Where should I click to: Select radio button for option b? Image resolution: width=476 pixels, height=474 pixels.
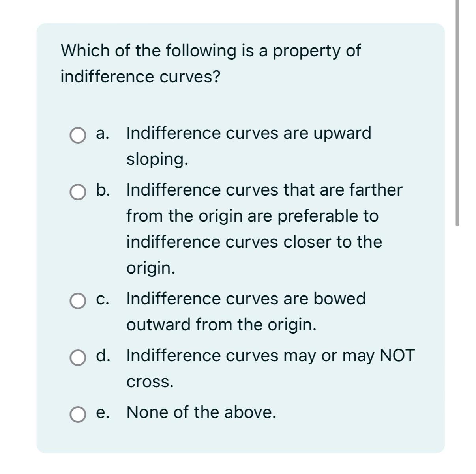click(77, 193)
